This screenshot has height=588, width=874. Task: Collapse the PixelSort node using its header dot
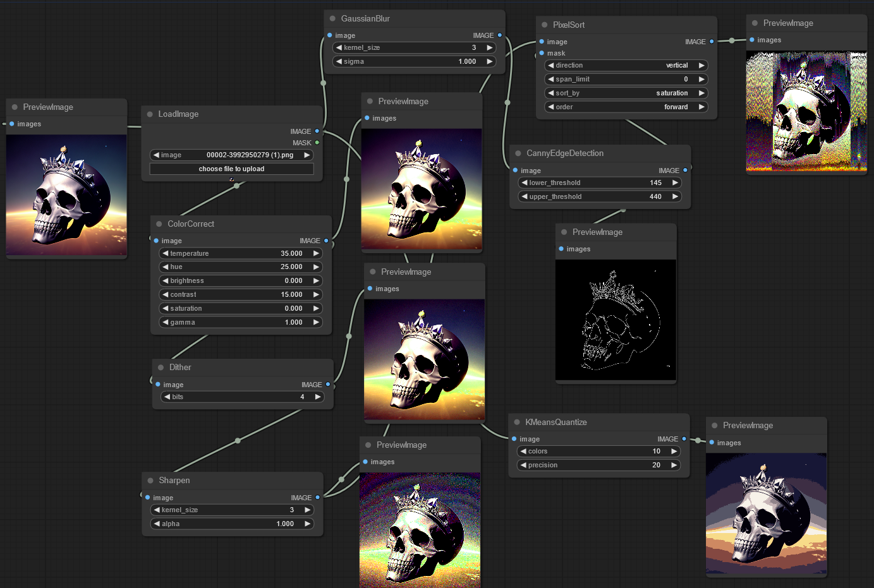pos(545,25)
